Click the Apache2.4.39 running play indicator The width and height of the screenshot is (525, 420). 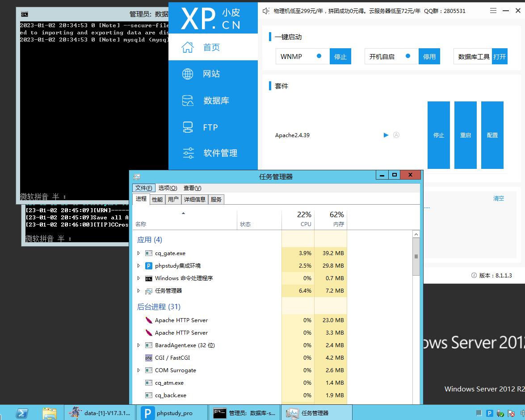(386, 135)
